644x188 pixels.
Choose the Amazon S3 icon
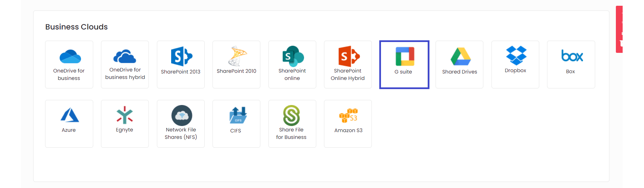(348, 116)
